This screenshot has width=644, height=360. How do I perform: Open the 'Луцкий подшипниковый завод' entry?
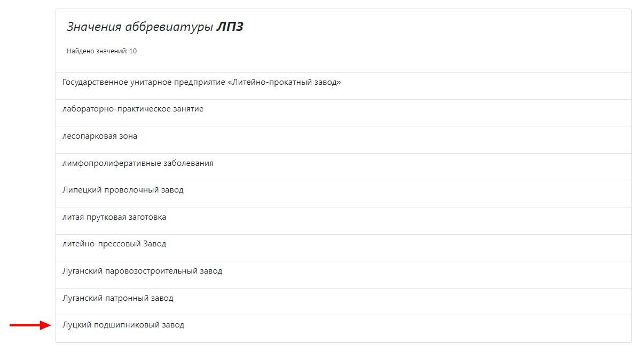click(343, 325)
